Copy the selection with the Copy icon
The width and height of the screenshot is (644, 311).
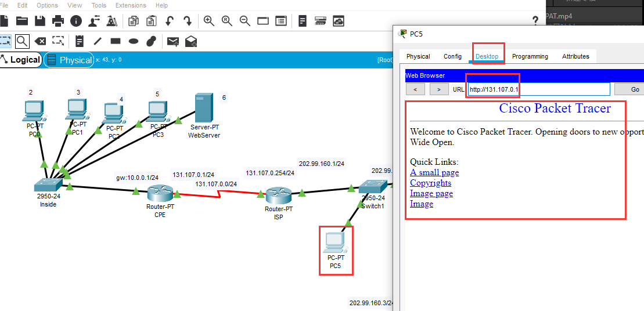tap(134, 21)
